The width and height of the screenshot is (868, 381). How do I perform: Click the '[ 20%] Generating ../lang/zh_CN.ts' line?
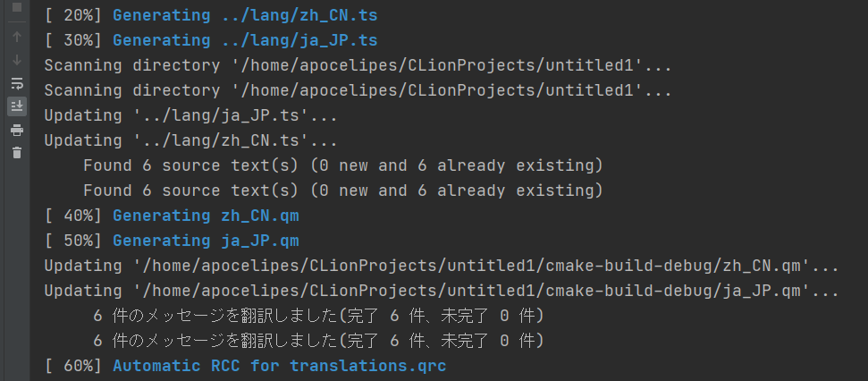click(211, 15)
